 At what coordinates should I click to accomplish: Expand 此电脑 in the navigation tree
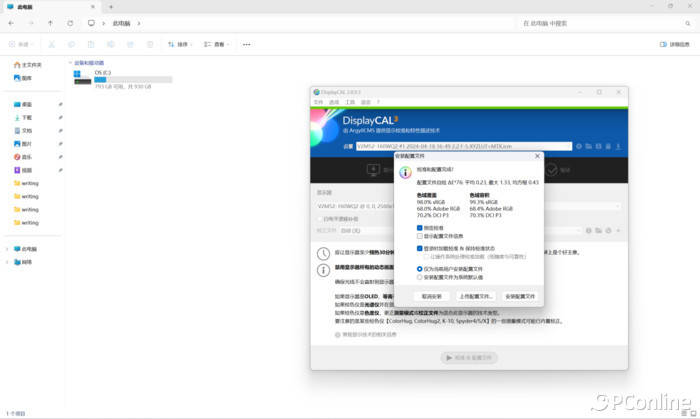[x=7, y=249]
